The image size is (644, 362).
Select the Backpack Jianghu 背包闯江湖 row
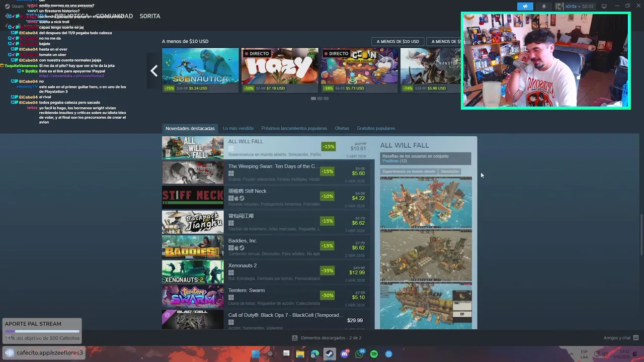click(x=266, y=222)
